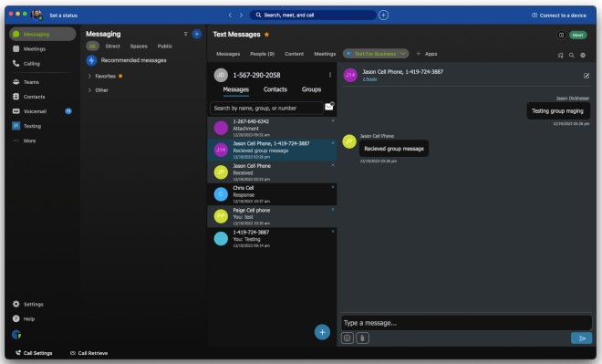
Task: Click the square icon beside Meet
Action: (561, 35)
